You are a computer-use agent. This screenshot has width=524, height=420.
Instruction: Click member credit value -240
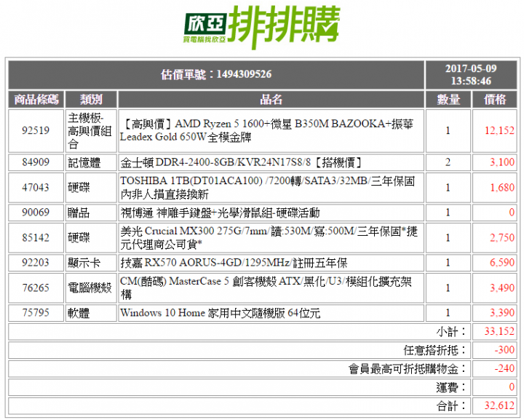point(504,368)
